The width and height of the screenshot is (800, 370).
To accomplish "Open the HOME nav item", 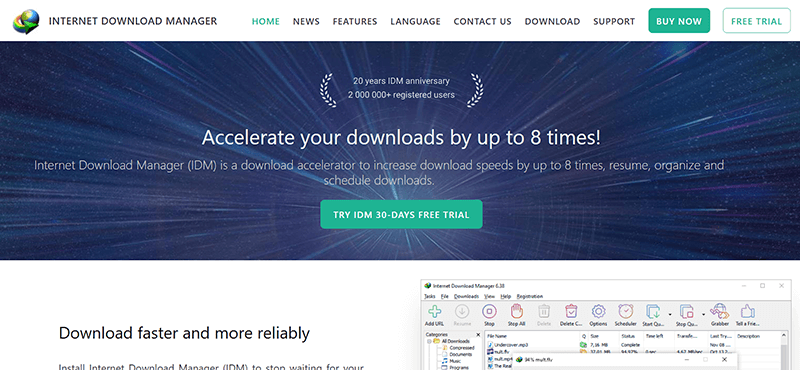I will pyautogui.click(x=266, y=21).
